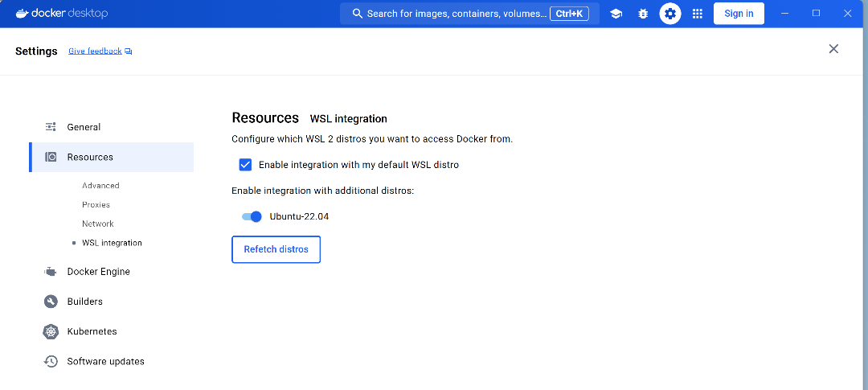Viewport: 868px width, 390px height.
Task: Click the Docker Engine icon
Action: pos(51,272)
